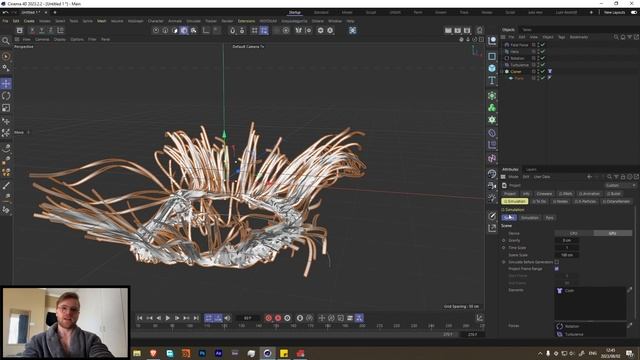The image size is (640, 360).
Task: Click the Cube primitive icon
Action: (x=492, y=68)
